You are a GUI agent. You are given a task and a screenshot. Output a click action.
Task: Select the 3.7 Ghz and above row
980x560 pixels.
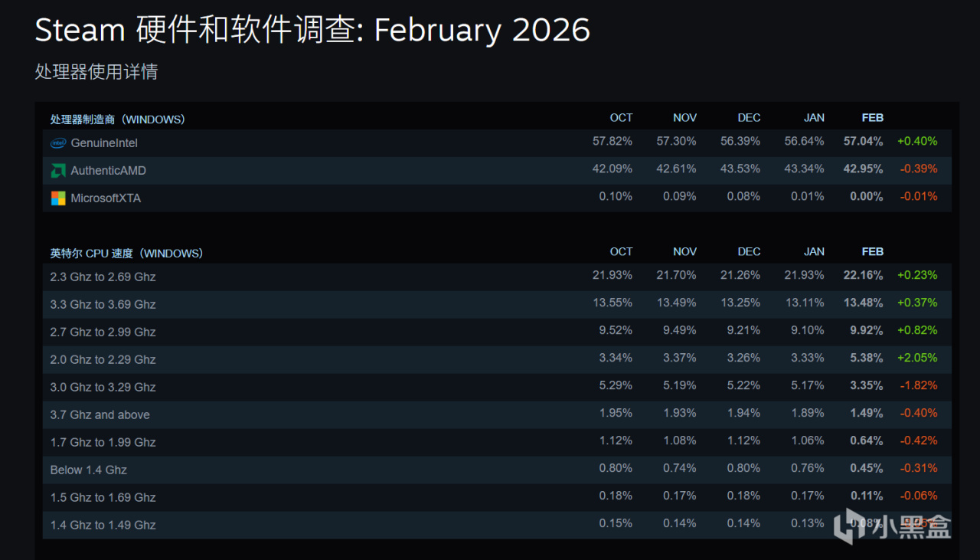(100, 415)
